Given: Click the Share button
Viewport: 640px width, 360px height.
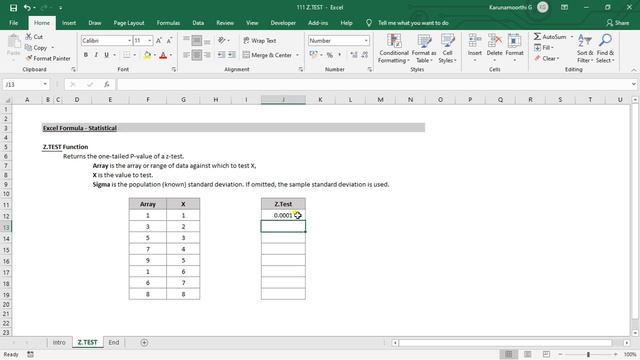Looking at the screenshot, I should pyautogui.click(x=618, y=23).
